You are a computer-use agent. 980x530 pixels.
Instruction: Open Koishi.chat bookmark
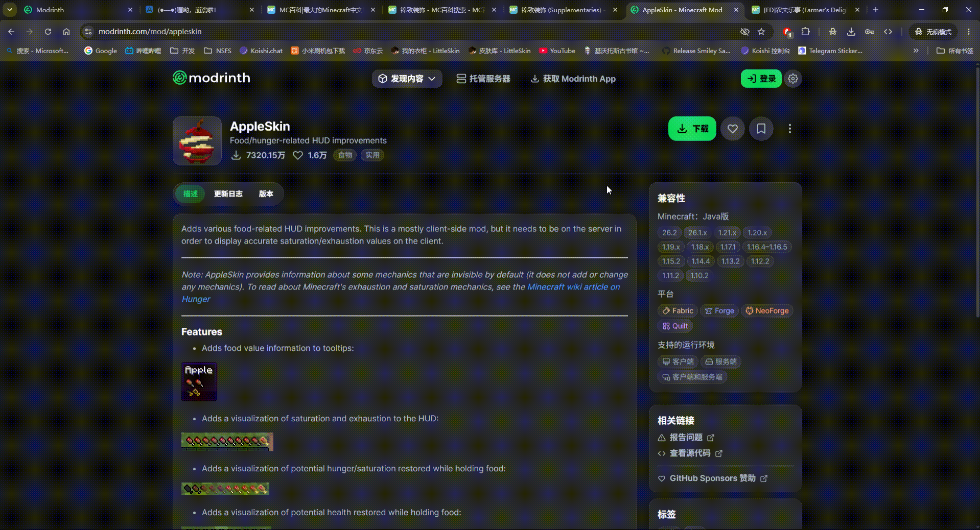[x=261, y=51]
